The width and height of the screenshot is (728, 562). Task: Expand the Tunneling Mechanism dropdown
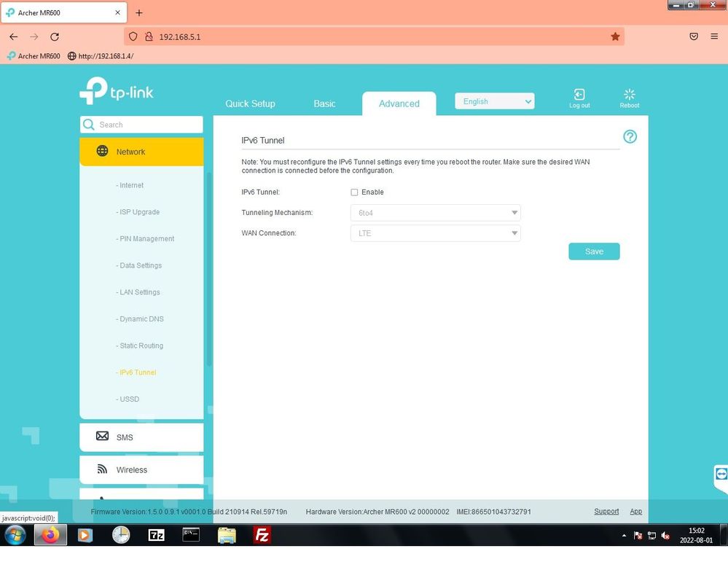(435, 213)
